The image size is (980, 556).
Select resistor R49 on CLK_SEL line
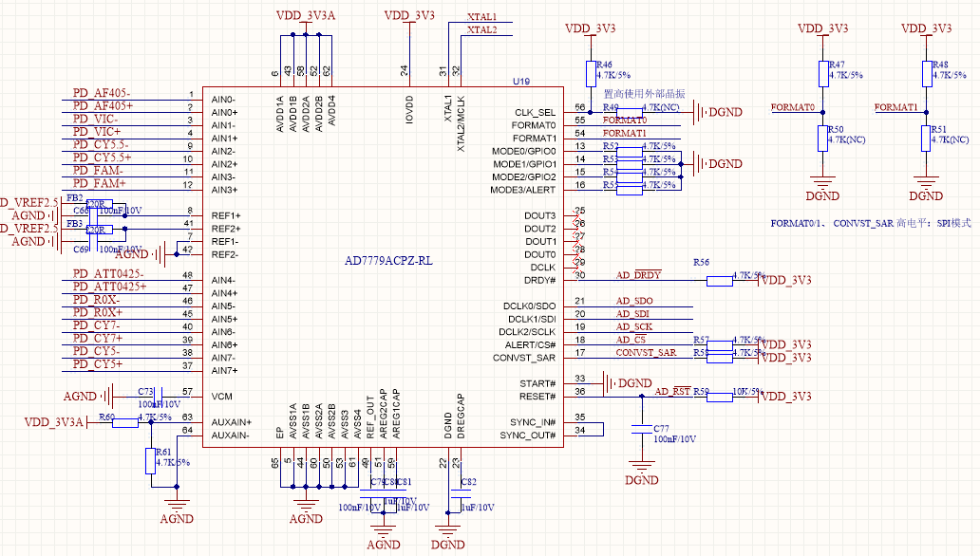pos(630,113)
